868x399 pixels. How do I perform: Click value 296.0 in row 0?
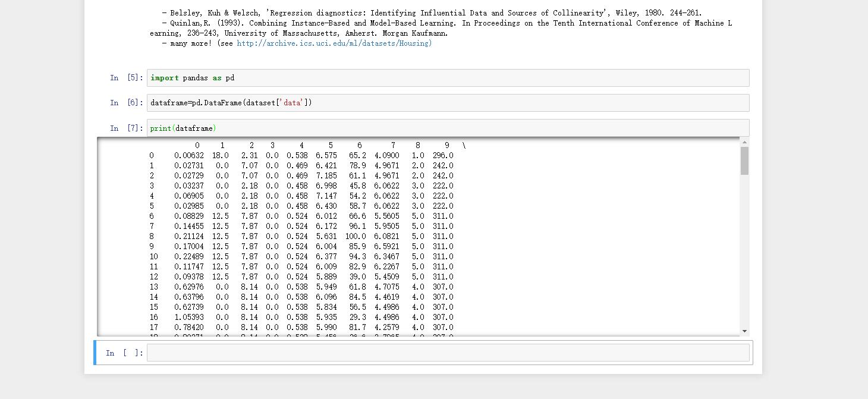[443, 156]
